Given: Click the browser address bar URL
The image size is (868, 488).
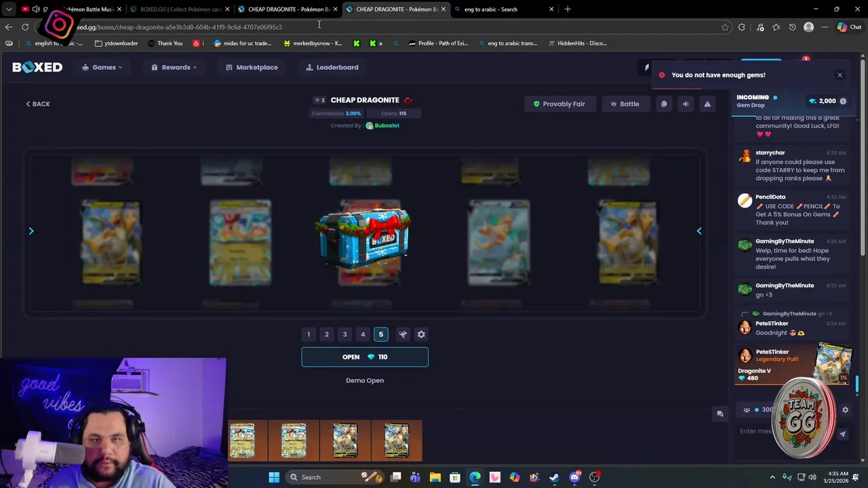Looking at the screenshot, I should (179, 27).
